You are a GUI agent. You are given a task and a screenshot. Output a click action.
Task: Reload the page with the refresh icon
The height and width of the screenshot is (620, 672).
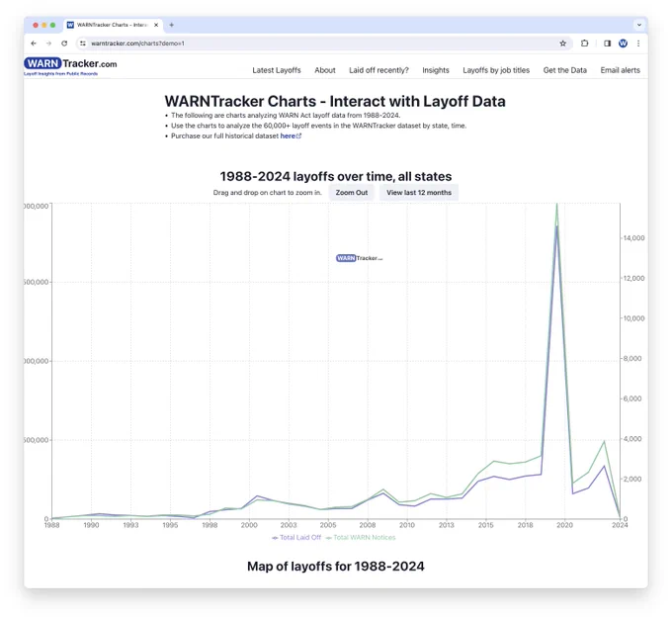(x=64, y=44)
